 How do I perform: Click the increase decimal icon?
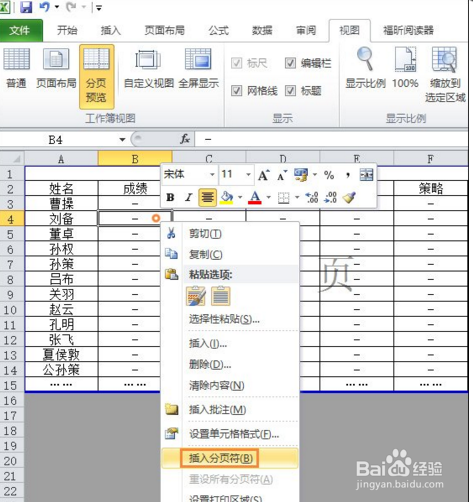312,197
